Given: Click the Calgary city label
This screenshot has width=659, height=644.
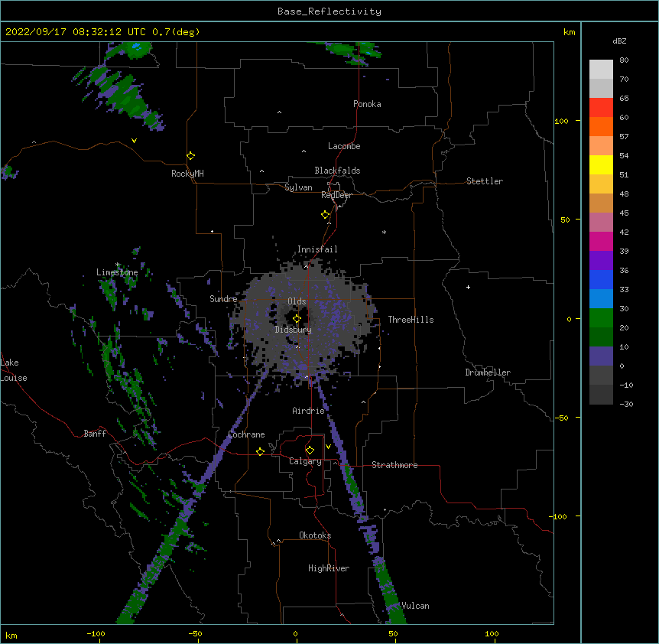Looking at the screenshot, I should click(305, 461).
